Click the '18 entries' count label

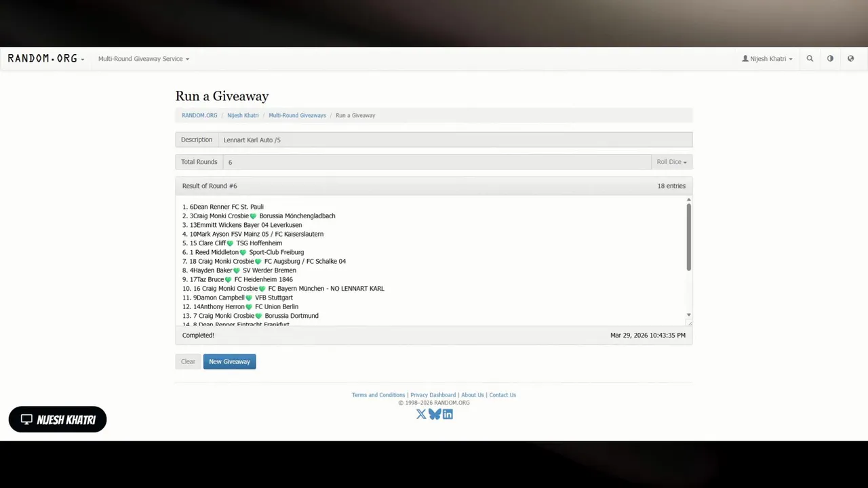point(671,186)
